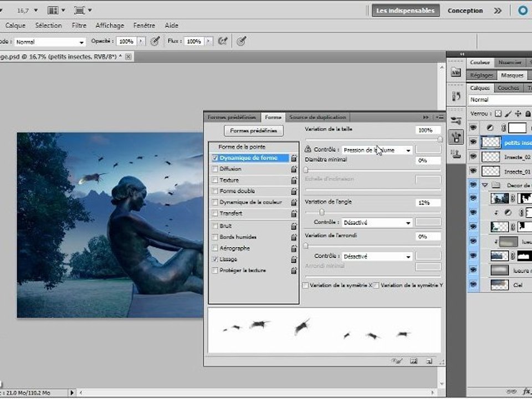Screen dimensions: 532x399
Task: Click lock icon beside Forme double
Action: pos(294,191)
